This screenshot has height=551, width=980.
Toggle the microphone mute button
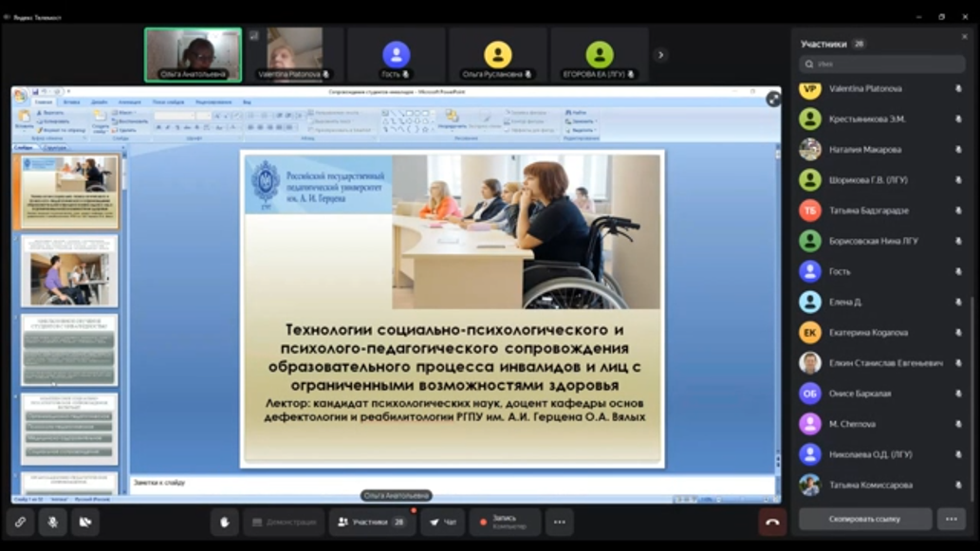coord(52,522)
